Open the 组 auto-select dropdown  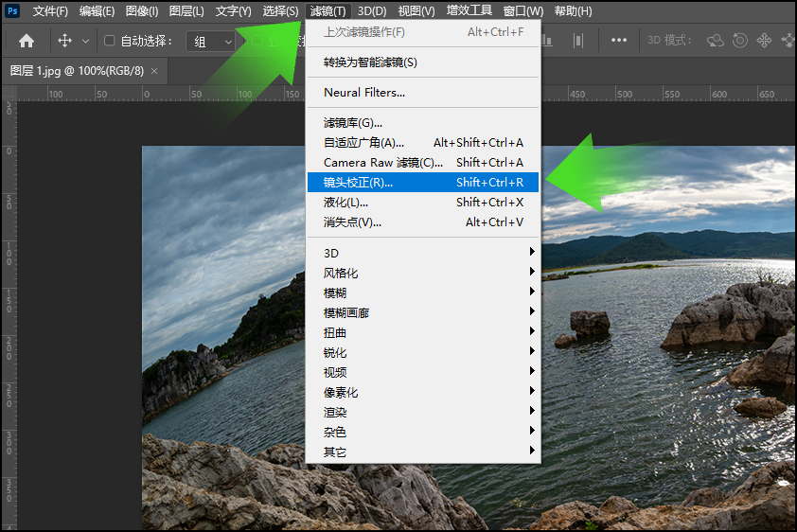(x=211, y=42)
